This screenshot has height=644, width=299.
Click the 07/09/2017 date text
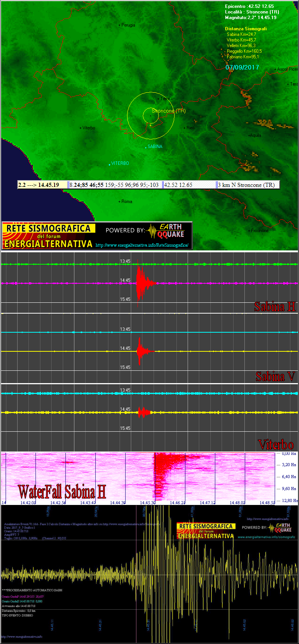click(x=242, y=68)
